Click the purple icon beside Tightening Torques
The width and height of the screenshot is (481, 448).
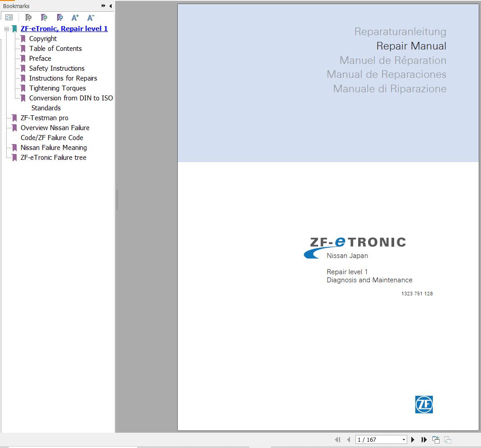pos(23,88)
